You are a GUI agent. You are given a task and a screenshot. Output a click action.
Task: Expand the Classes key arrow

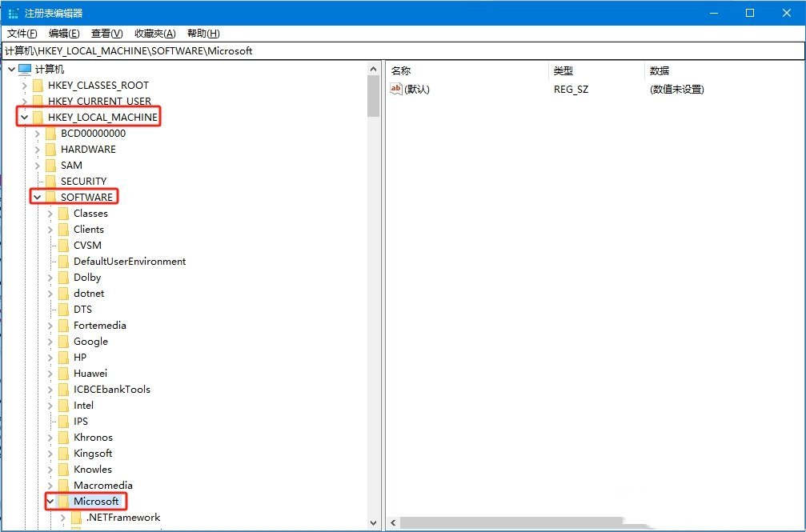(x=50, y=214)
